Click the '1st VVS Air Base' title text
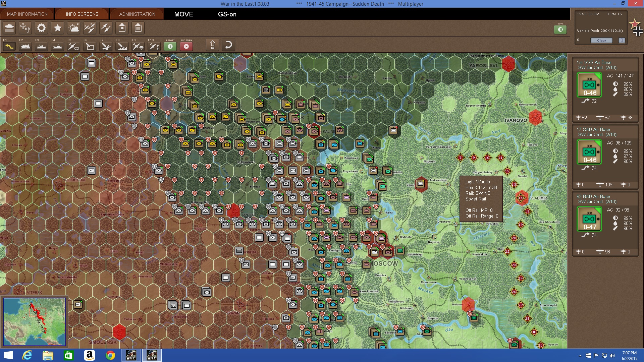This screenshot has height=362, width=644. [594, 62]
